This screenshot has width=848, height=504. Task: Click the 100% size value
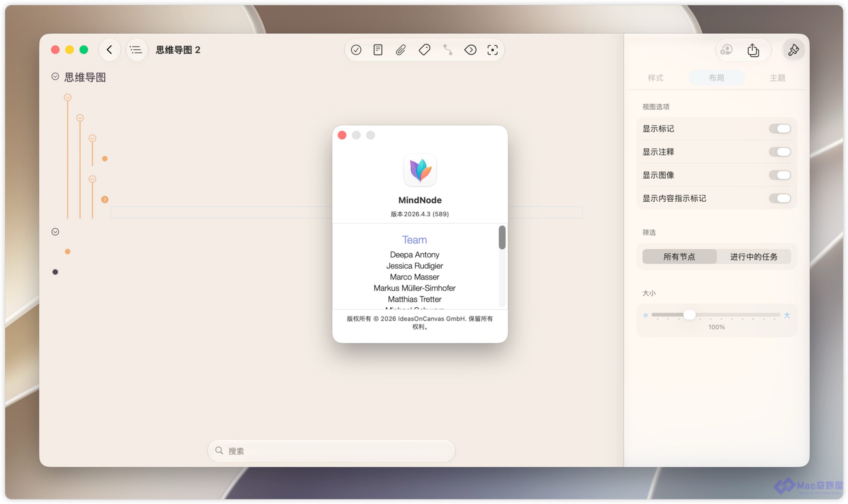pos(716,327)
